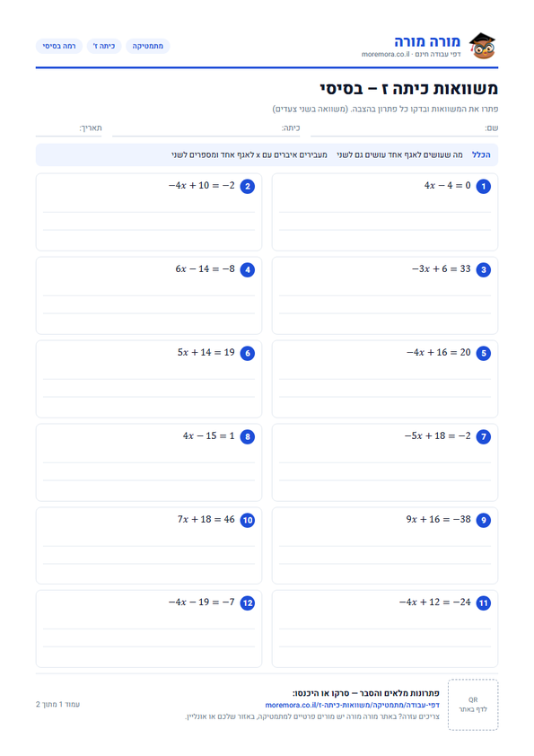The width and height of the screenshot is (534, 756).
Task: Click the מורה מורה site title
Action: (x=427, y=41)
